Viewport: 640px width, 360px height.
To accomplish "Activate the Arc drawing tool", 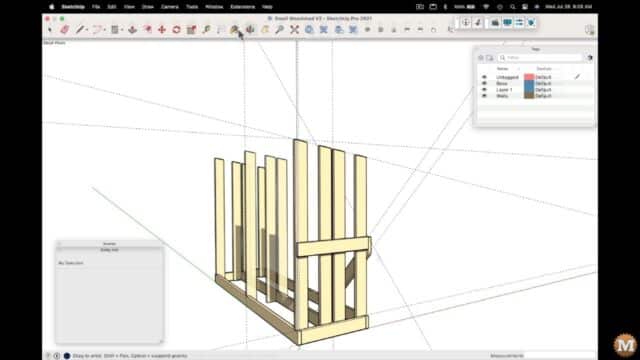I will pyautogui.click(x=97, y=30).
